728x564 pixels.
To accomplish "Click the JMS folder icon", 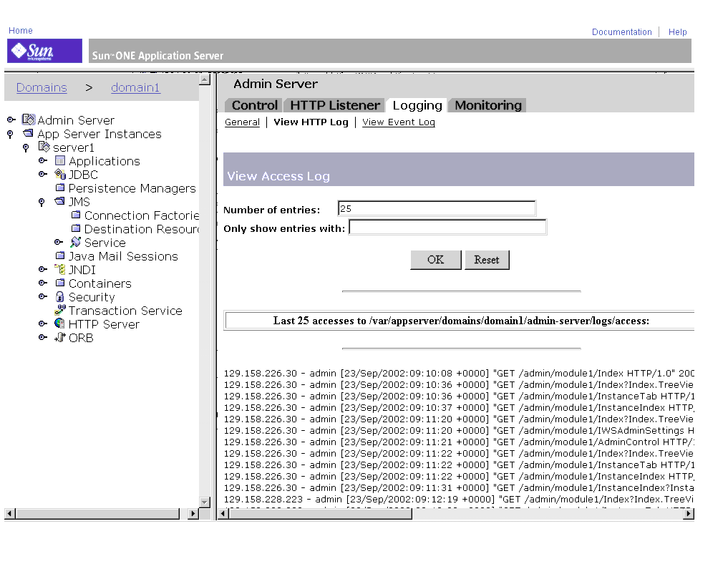I will pos(59,201).
